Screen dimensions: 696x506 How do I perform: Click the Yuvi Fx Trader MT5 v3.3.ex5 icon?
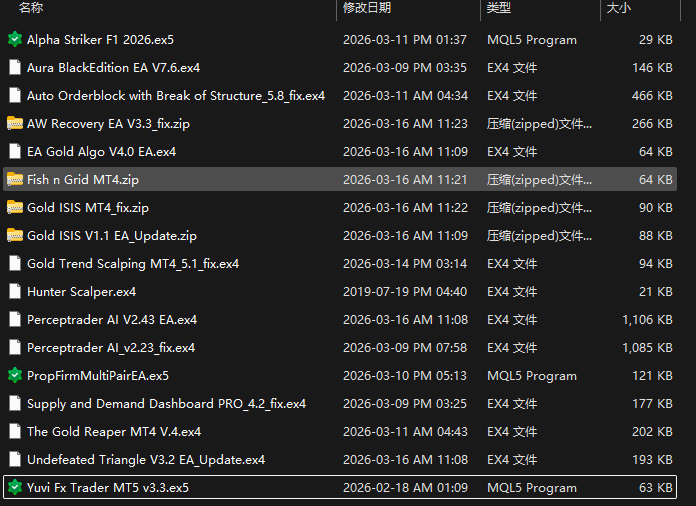point(15,488)
